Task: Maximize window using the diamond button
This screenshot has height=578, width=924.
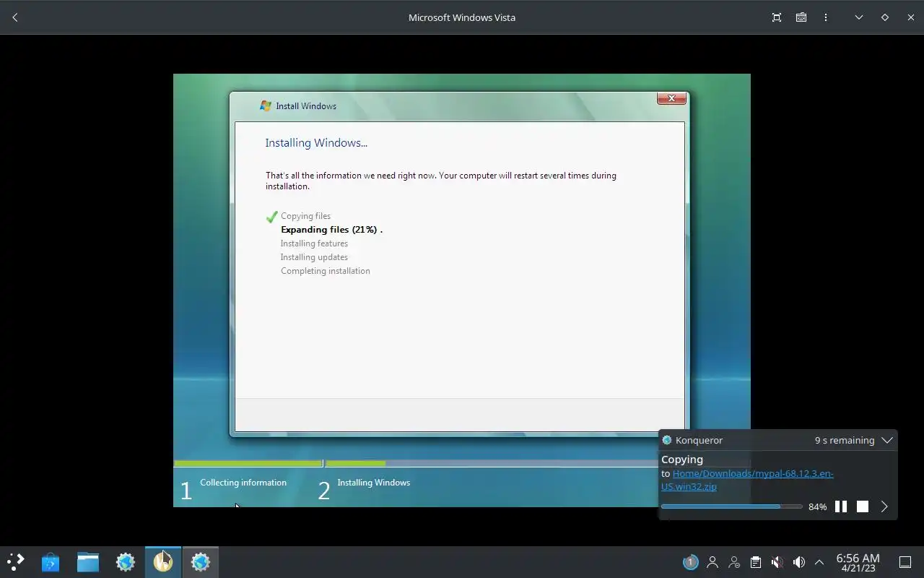Action: point(885,17)
